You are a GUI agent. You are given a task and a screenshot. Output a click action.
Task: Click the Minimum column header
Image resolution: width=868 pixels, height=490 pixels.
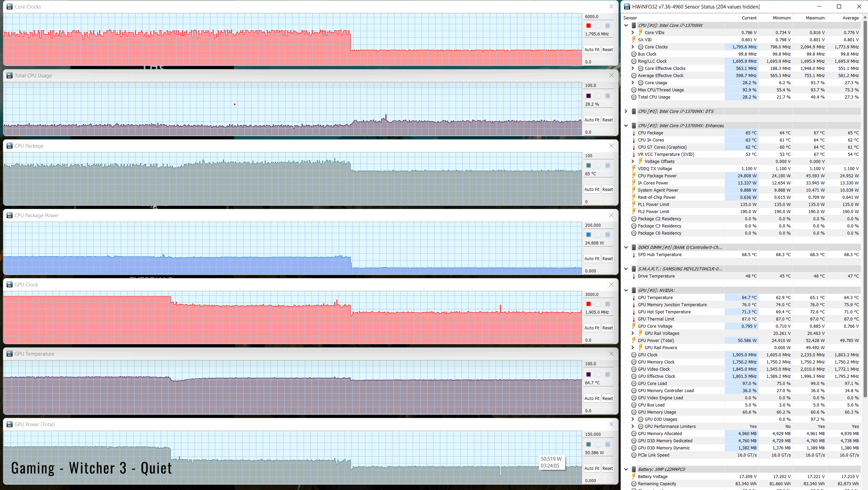click(775, 18)
